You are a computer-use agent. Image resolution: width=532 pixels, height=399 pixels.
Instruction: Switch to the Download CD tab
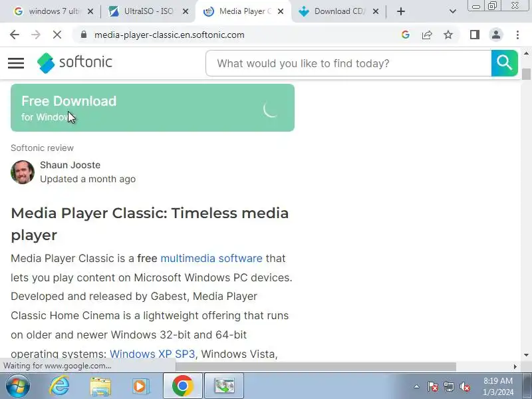coord(334,11)
